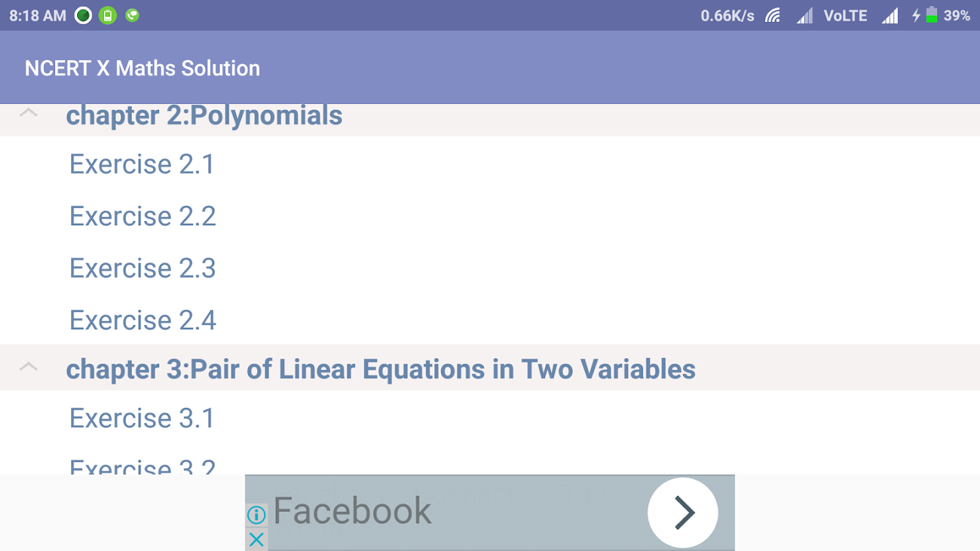Screen dimensions: 980x551
Task: Open Exercise 2.4 solutions
Action: tap(143, 320)
